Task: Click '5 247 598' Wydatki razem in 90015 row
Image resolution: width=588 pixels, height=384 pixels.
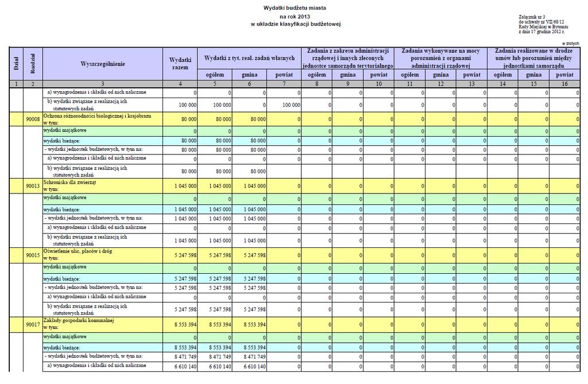Action: click(185, 255)
